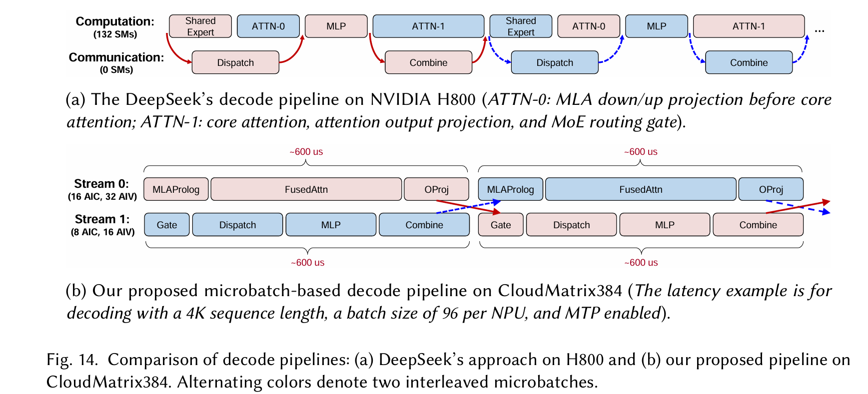Select the blue Dispatch block in Stream 1
Screen dimensions: 868x394
[237, 225]
